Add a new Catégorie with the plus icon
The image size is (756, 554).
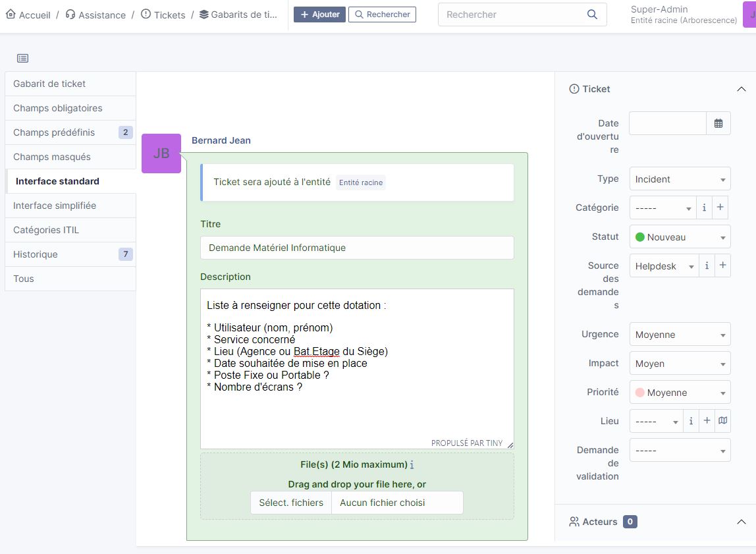tap(720, 207)
